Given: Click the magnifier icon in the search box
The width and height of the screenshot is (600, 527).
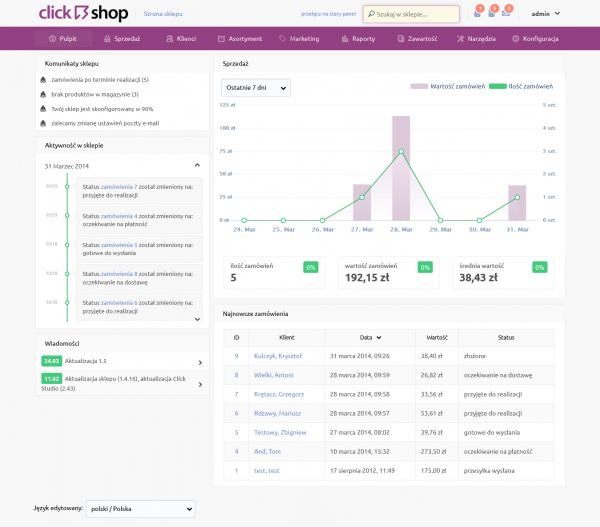Looking at the screenshot, I should pyautogui.click(x=371, y=15).
